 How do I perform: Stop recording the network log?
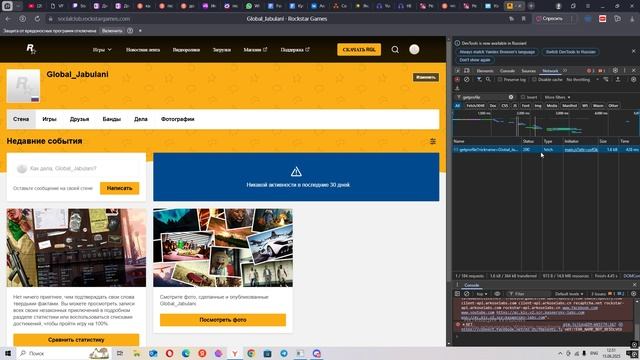pyautogui.click(x=457, y=80)
